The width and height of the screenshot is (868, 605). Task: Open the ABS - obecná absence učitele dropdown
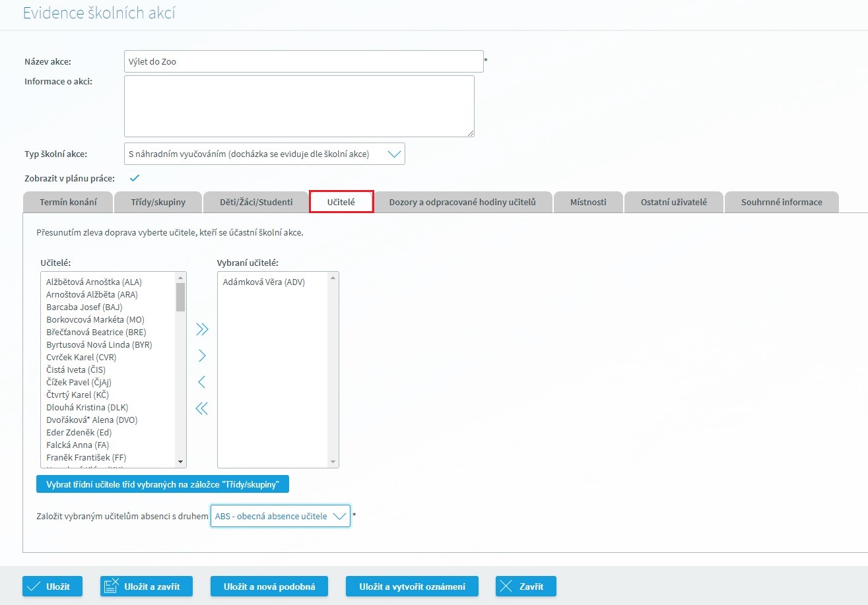click(281, 516)
